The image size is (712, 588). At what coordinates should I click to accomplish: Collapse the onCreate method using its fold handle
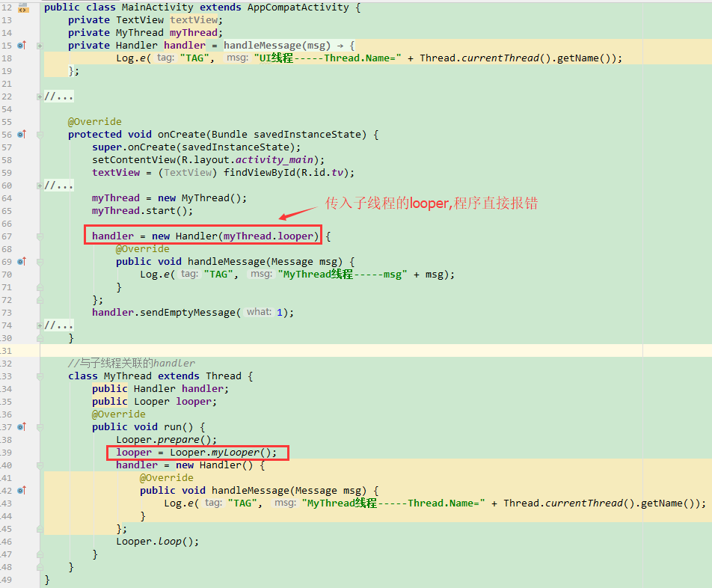click(x=40, y=135)
